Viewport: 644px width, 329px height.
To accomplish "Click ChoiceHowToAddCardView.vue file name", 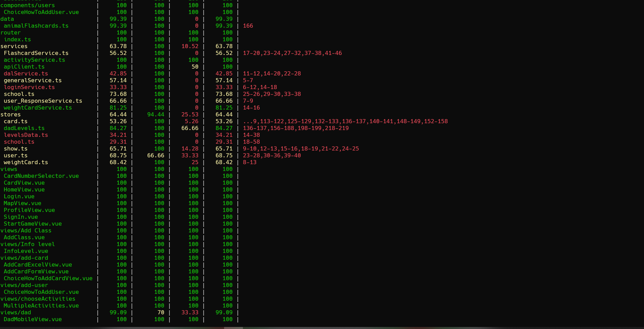I will [48, 278].
